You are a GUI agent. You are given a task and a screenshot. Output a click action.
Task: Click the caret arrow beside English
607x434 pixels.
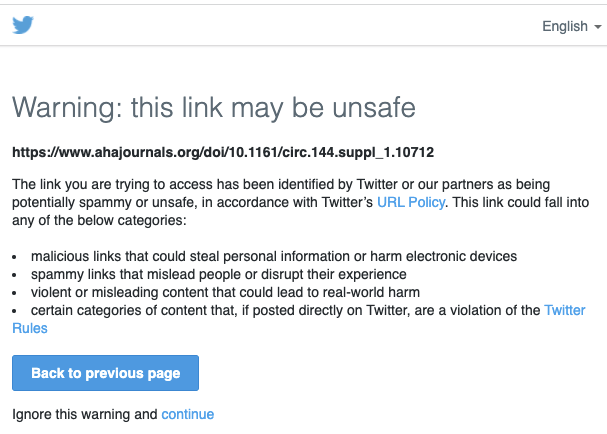[x=597, y=28]
